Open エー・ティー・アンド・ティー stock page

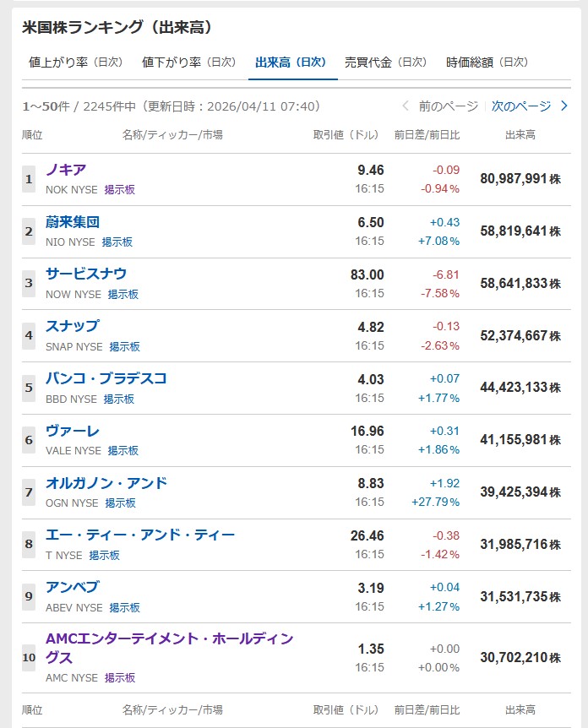coord(140,535)
